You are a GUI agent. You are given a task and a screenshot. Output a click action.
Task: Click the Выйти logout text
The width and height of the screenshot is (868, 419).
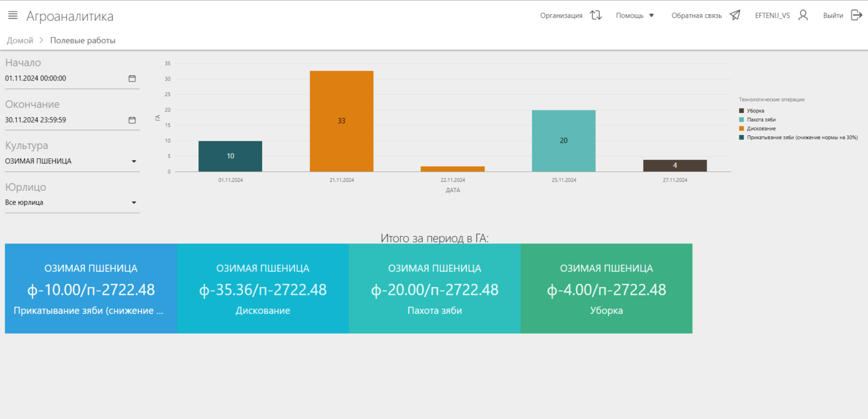pos(832,15)
